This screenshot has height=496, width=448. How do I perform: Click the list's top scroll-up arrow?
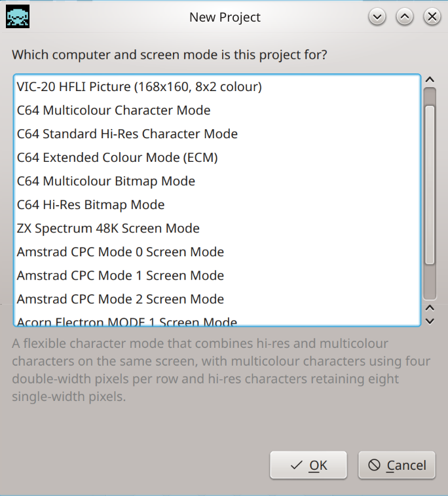pyautogui.click(x=430, y=80)
